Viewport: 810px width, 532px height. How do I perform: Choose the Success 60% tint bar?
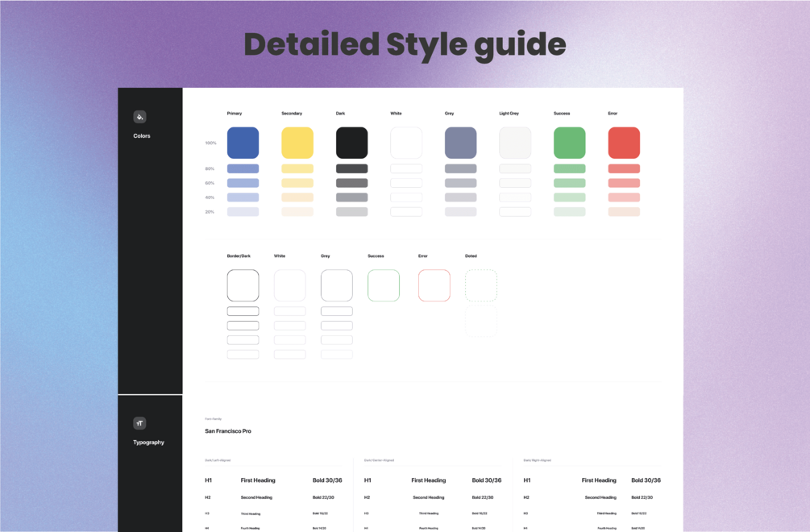(x=569, y=183)
